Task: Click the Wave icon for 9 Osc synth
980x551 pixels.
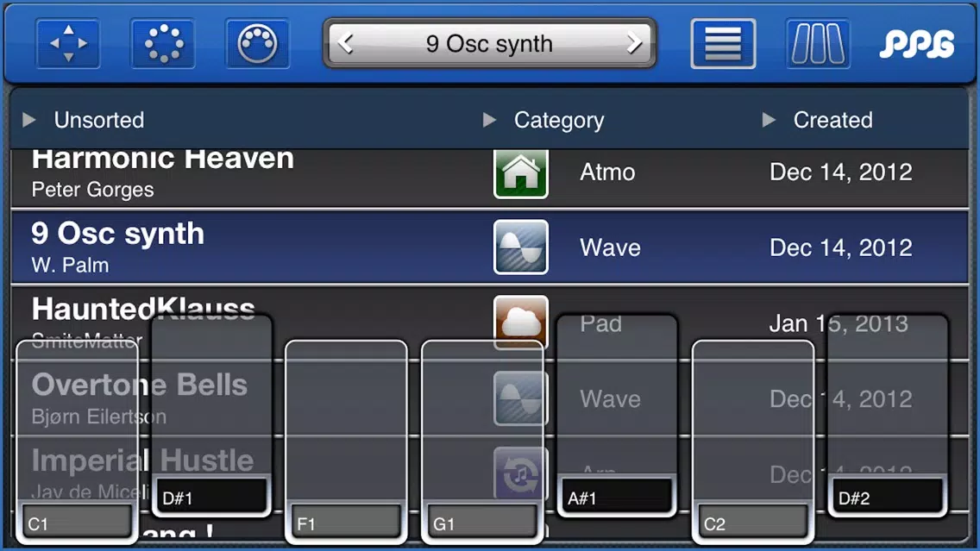Action: pos(521,247)
